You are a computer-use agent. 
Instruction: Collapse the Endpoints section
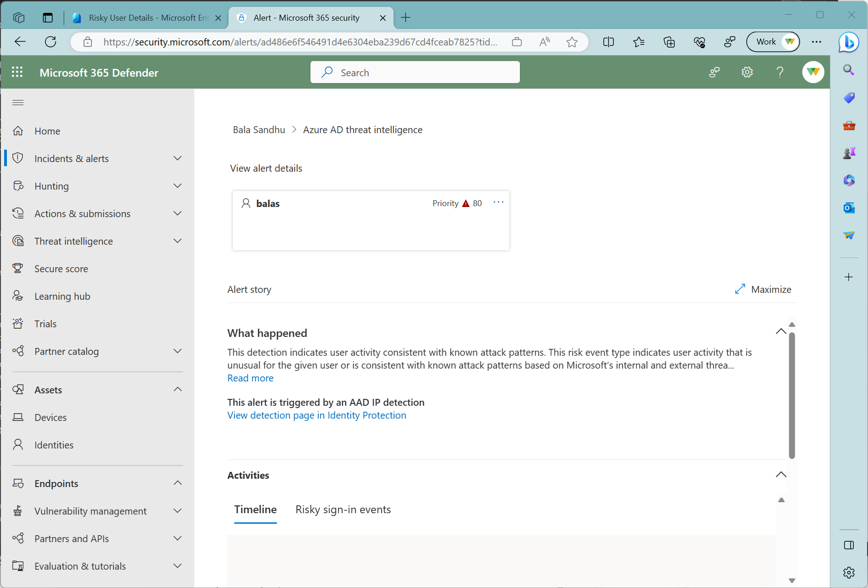(178, 483)
